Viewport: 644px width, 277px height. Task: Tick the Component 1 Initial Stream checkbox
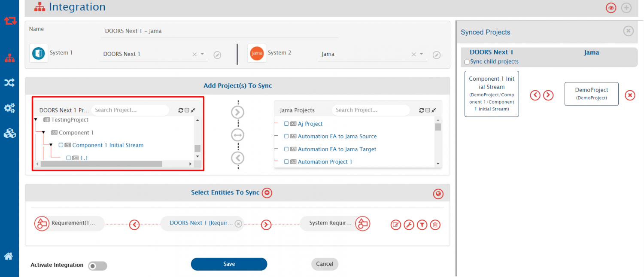[61, 145]
